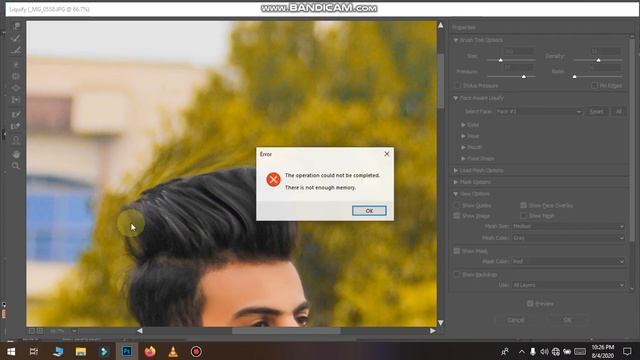Toggle the Show Mask checkbox
The width and height of the screenshot is (640, 360).
point(457,251)
